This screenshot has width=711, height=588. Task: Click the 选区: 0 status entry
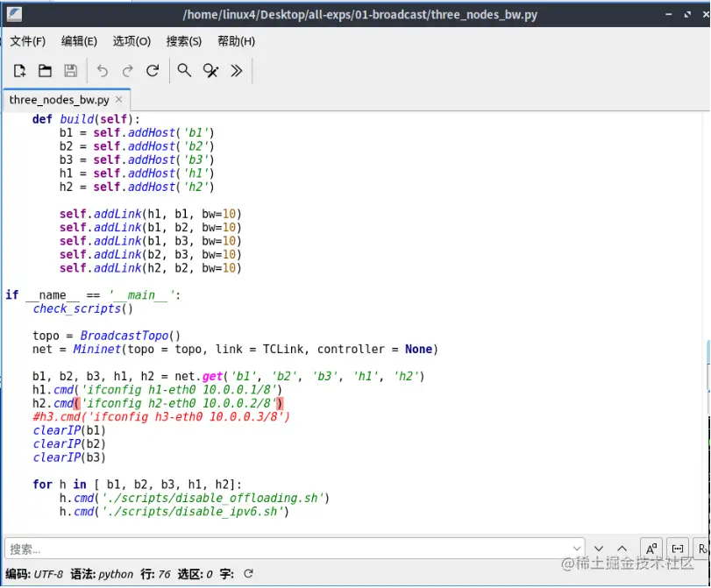tap(195, 574)
